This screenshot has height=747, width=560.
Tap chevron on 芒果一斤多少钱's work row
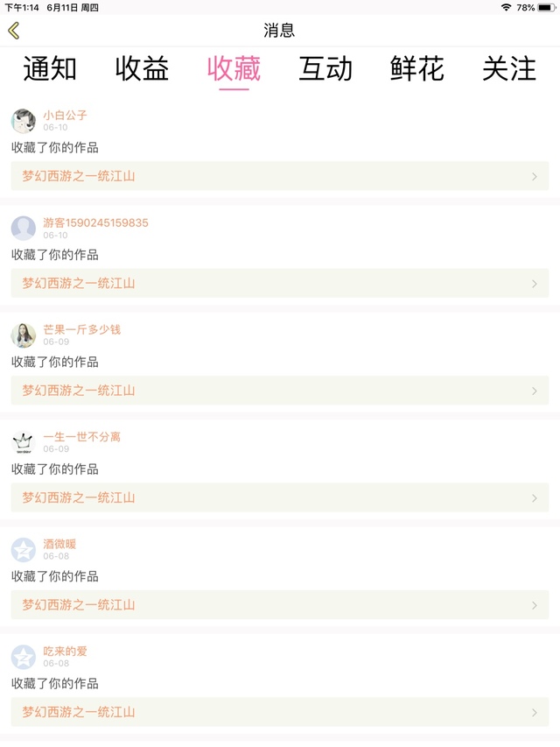(535, 391)
